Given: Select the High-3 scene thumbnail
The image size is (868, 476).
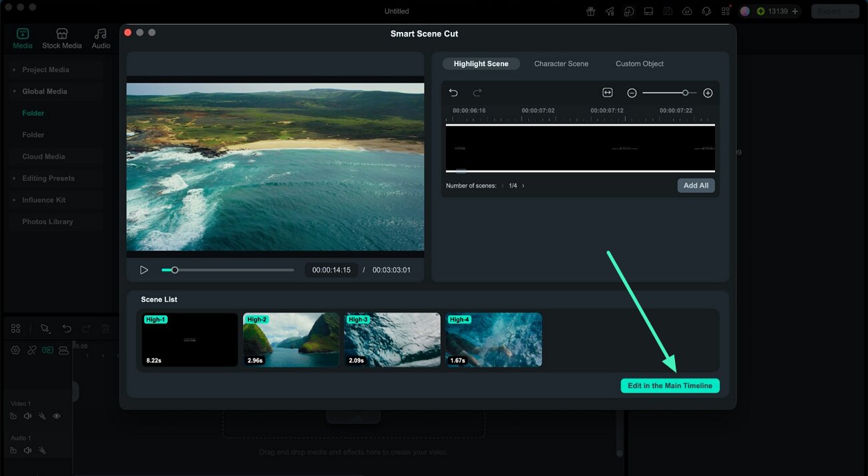Looking at the screenshot, I should tap(393, 340).
